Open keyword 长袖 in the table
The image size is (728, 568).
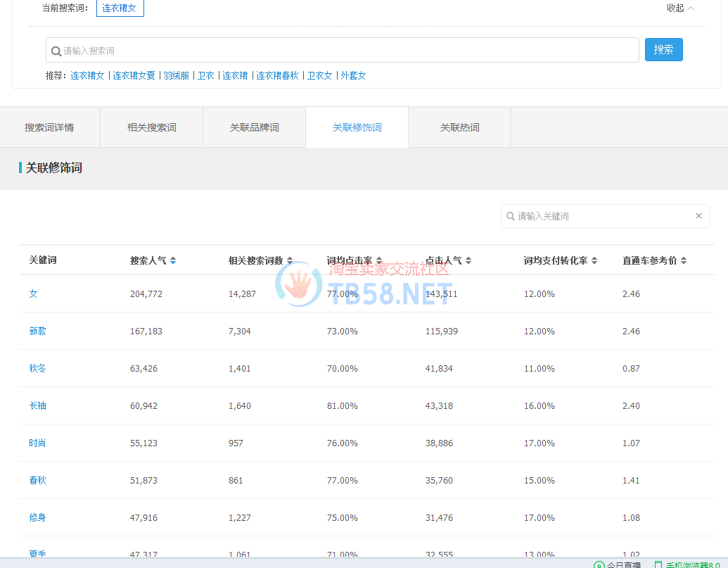(37, 405)
